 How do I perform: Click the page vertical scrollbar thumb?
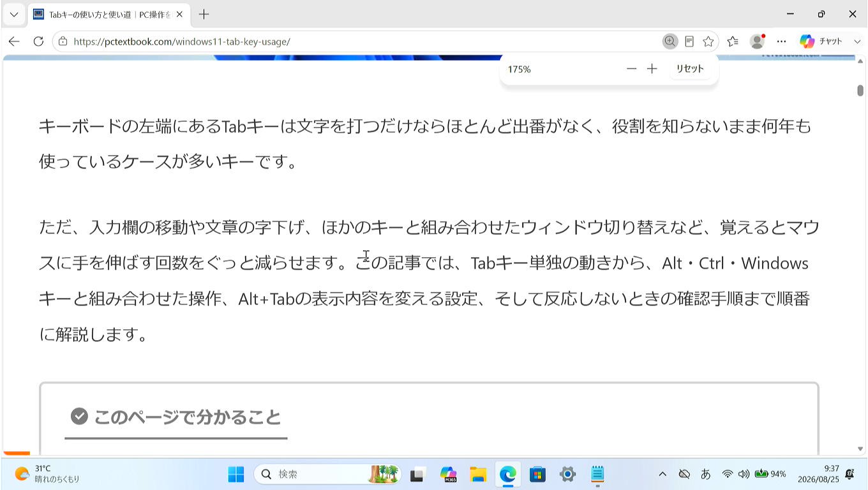click(860, 91)
